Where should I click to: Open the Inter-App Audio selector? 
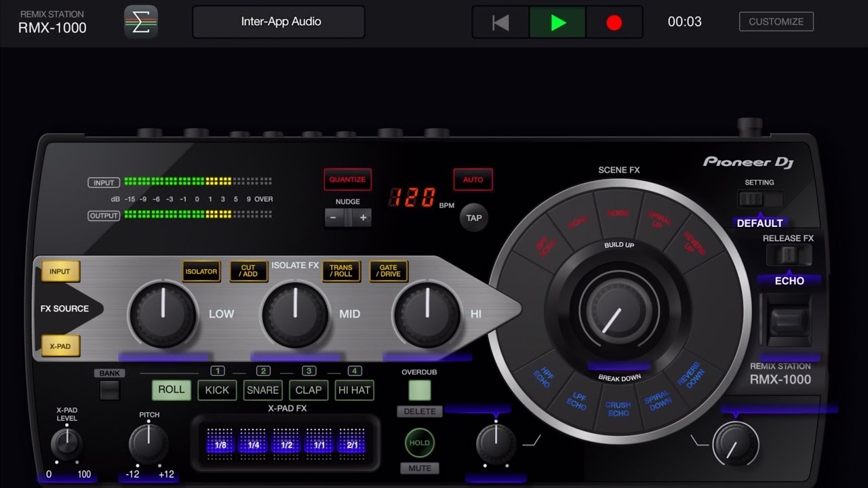pos(279,22)
